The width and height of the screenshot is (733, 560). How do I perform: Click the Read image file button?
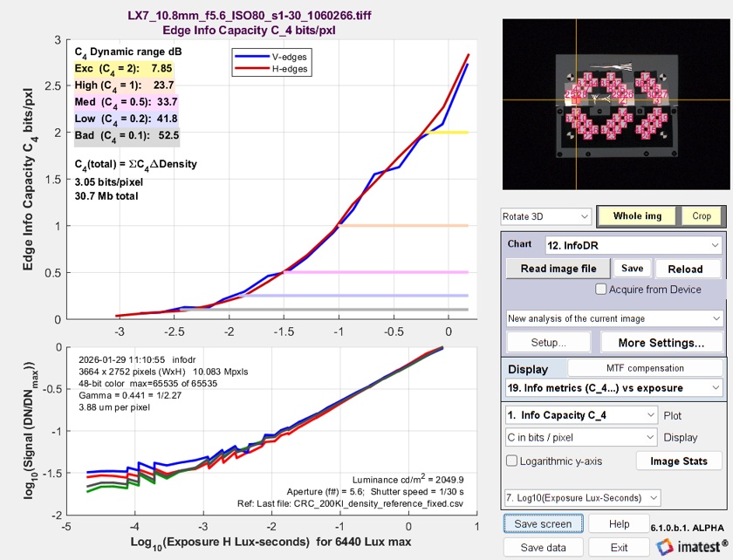[558, 269]
